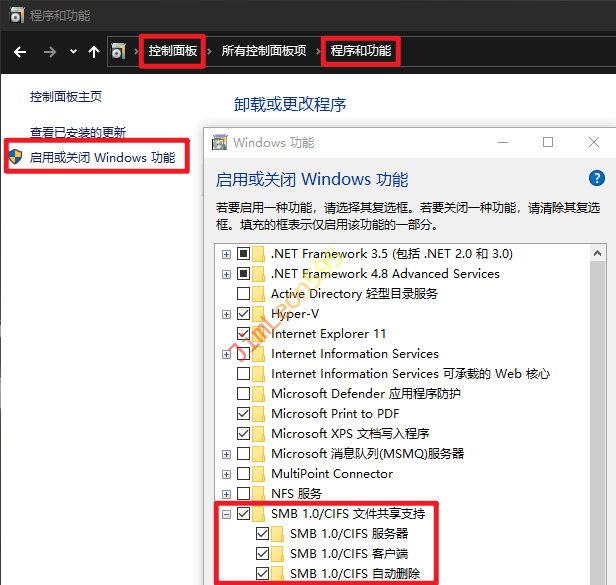Expand the .NET Framework 3.5 tree node
The height and width of the screenshot is (585, 616).
click(227, 254)
